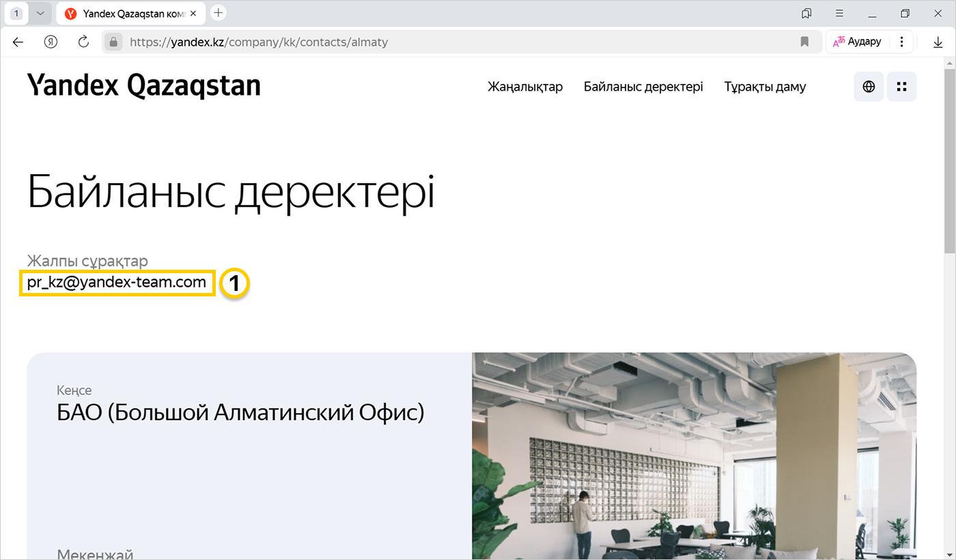The image size is (956, 560).
Task: Open the browser hamburger menu
Action: point(839,13)
